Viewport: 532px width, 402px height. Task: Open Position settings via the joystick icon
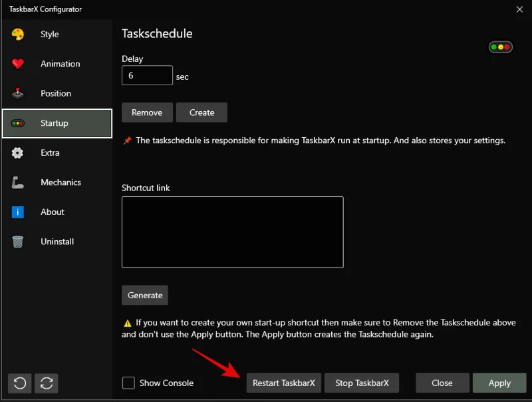click(19, 93)
